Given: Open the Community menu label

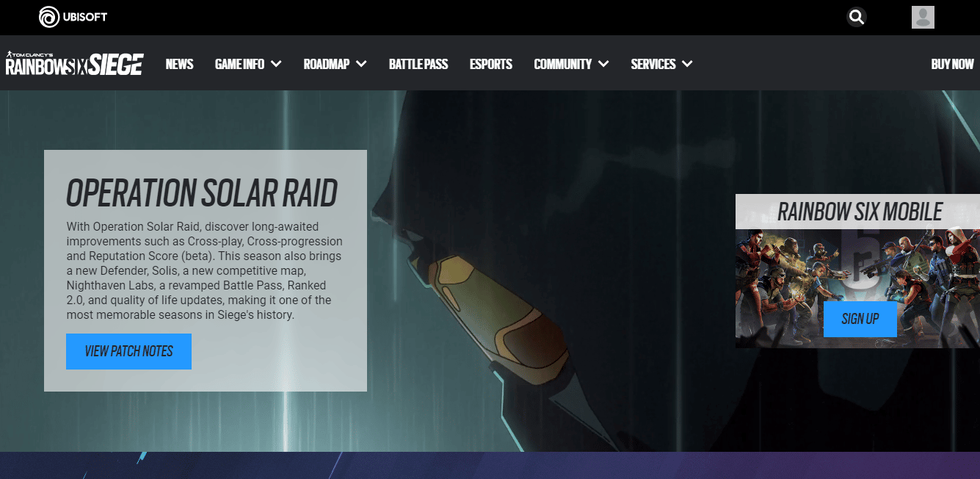Looking at the screenshot, I should point(563,64).
